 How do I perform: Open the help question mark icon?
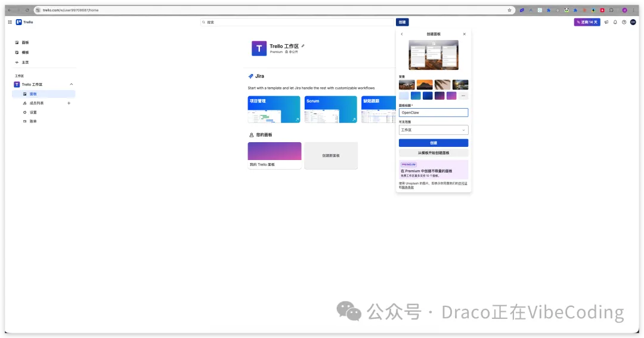(624, 22)
